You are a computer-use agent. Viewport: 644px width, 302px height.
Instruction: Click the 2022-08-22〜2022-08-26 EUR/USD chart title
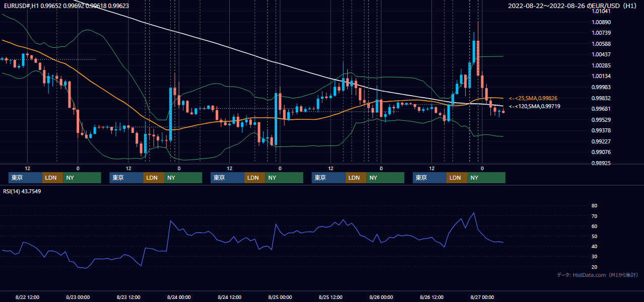pyautogui.click(x=573, y=6)
